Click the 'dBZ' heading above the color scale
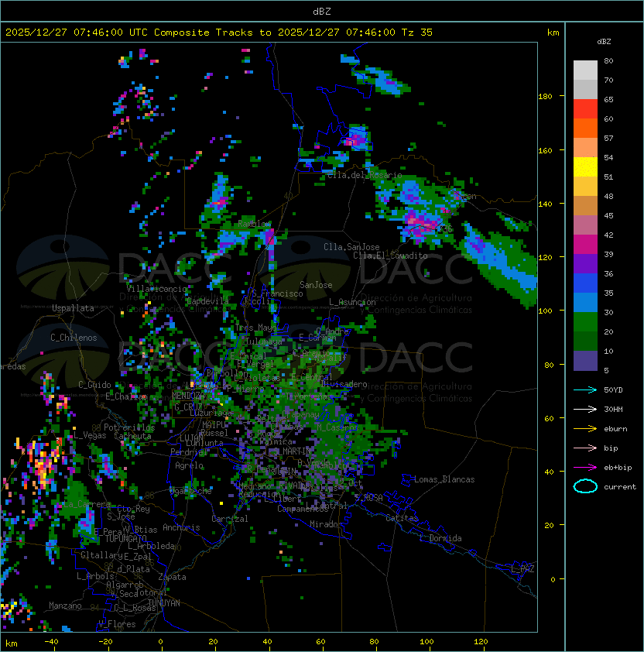The height and width of the screenshot is (652, 644). click(604, 42)
